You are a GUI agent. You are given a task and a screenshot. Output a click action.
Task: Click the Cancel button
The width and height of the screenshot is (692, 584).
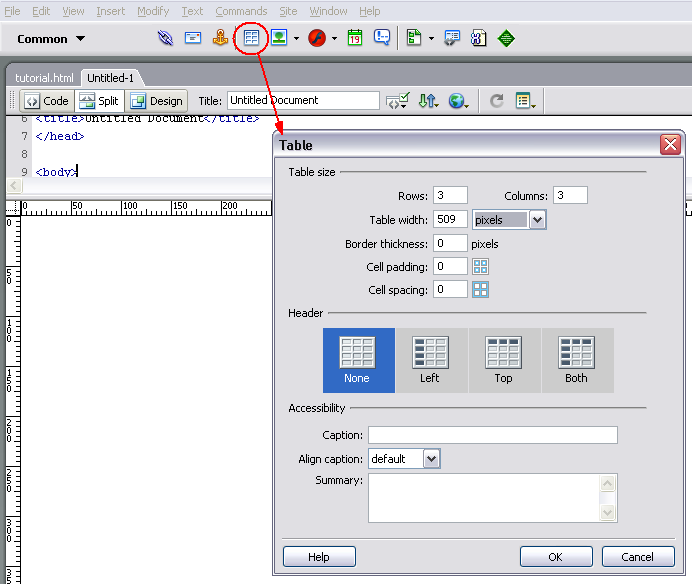(637, 557)
